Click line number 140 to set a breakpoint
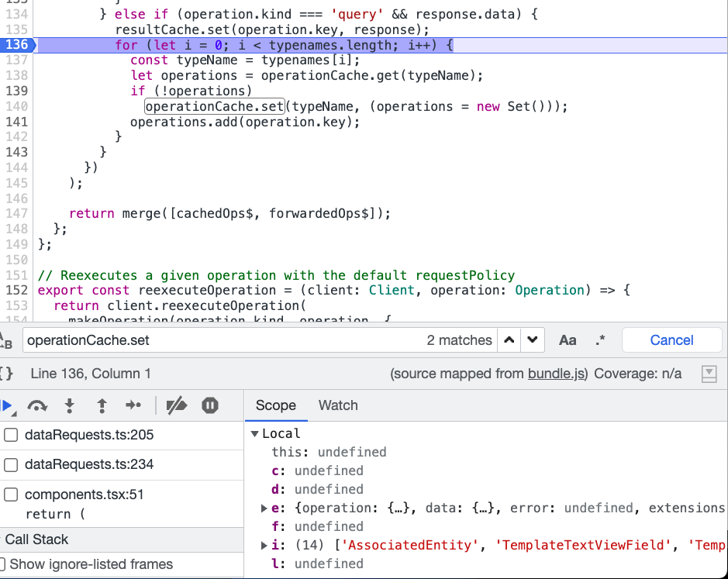Screen dimensions: 728x579 tap(18, 106)
